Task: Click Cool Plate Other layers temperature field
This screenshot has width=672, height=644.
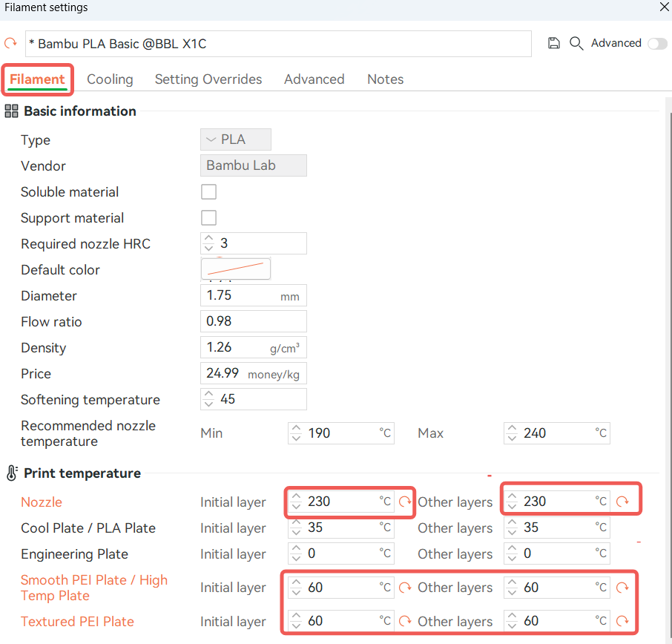Action: 557,528
